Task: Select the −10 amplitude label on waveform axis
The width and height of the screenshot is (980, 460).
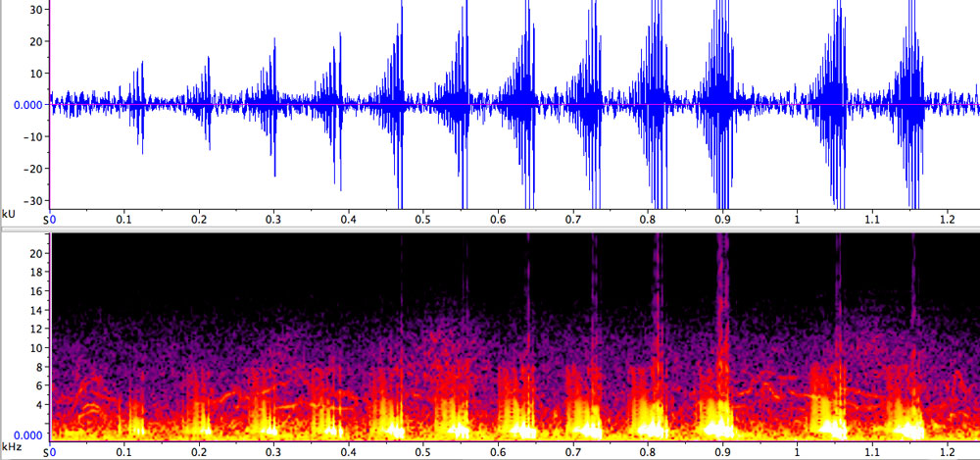Action: pyautogui.click(x=32, y=136)
